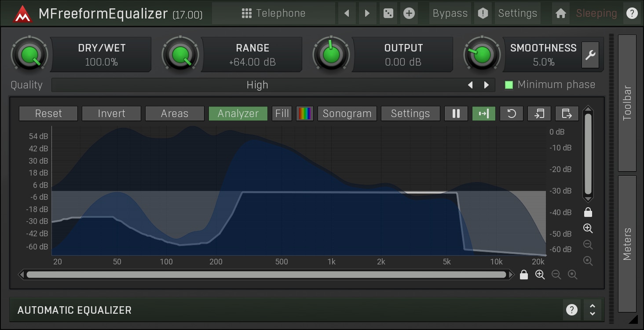Click the home icon in title bar

tap(560, 13)
